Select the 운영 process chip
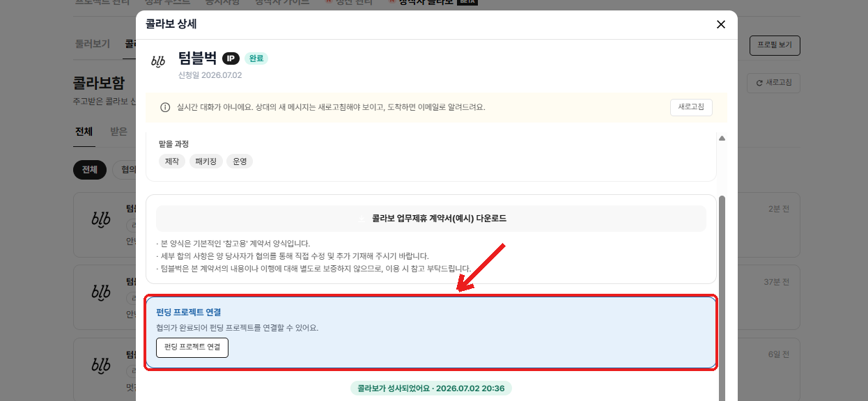Image resolution: width=868 pixels, height=401 pixels. [x=240, y=162]
